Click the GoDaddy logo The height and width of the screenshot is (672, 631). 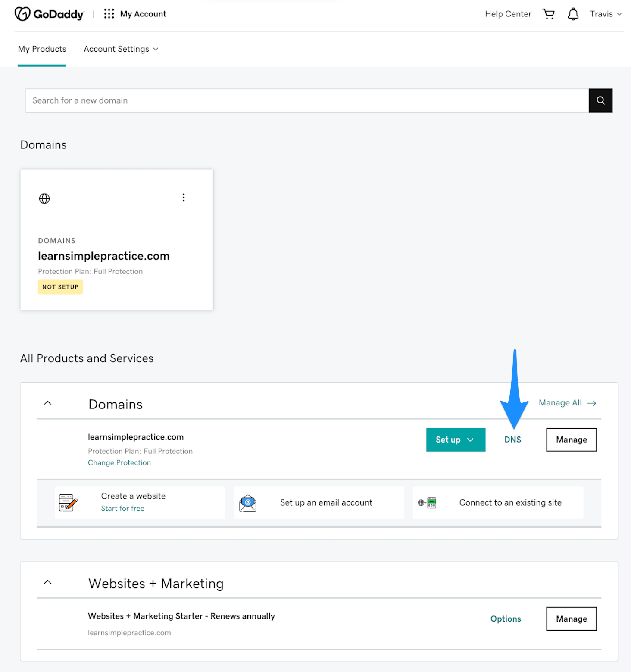(x=49, y=14)
